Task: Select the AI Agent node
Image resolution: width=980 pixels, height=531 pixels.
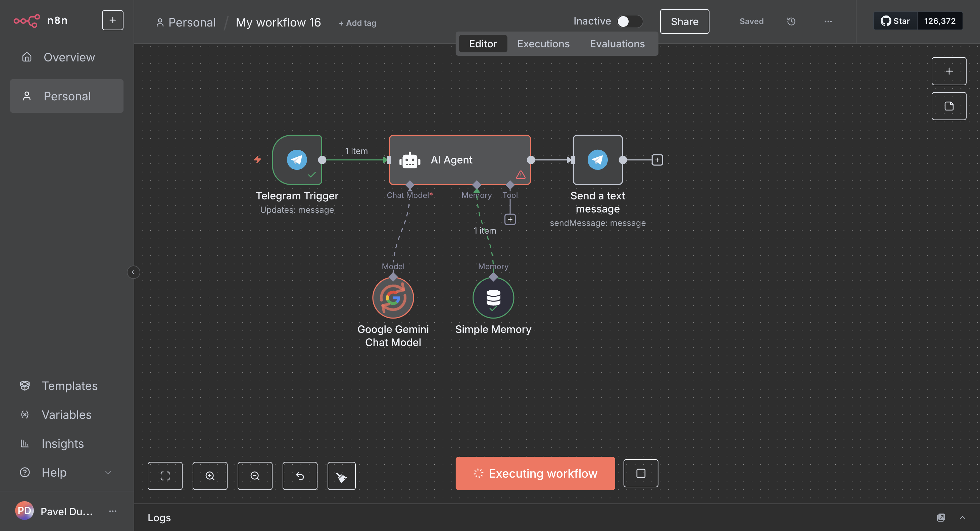Action: click(x=459, y=160)
